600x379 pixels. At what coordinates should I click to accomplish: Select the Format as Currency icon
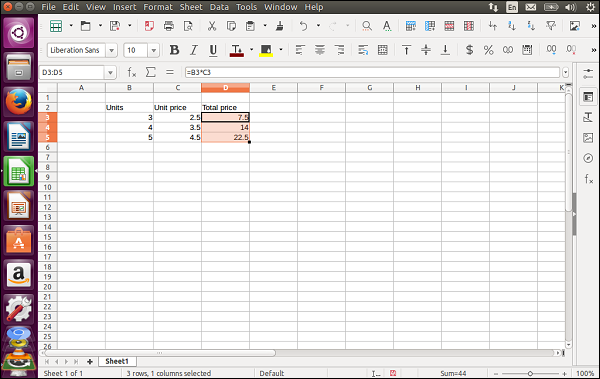470,50
